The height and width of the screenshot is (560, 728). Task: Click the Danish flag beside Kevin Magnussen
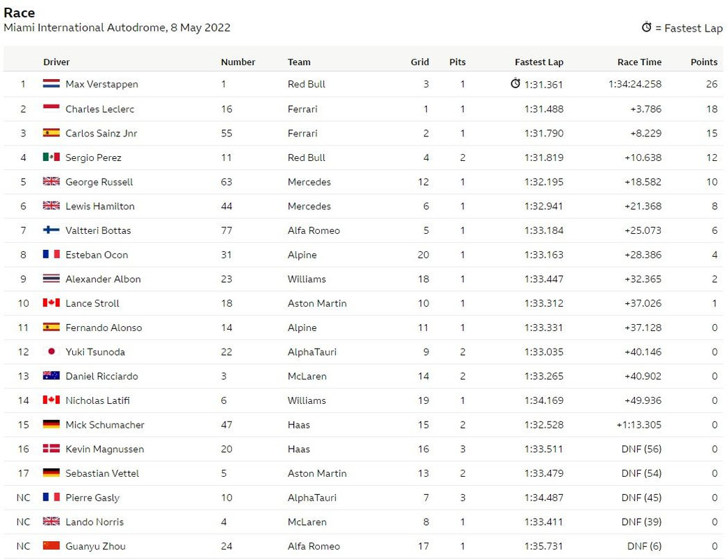coord(51,449)
